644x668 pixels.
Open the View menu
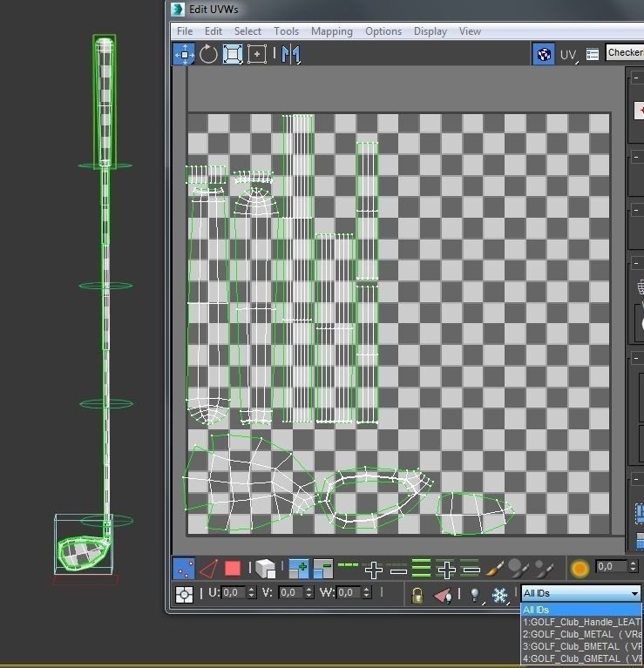[470, 31]
